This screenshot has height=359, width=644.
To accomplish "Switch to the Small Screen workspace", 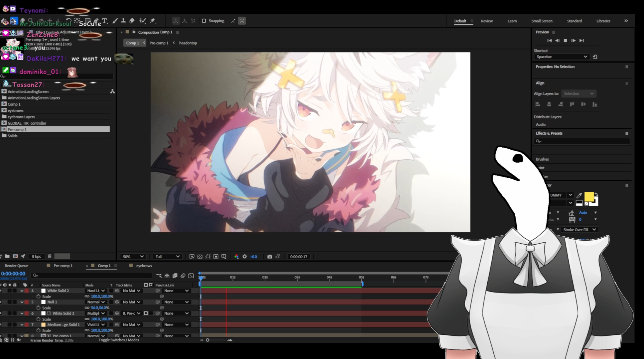I will (x=542, y=21).
